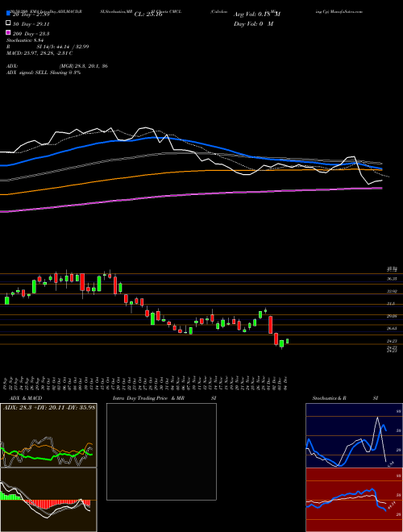This screenshot has width=403, height=532.
Task: Click the 31.5 price axis label
Action: pos(392,304)
